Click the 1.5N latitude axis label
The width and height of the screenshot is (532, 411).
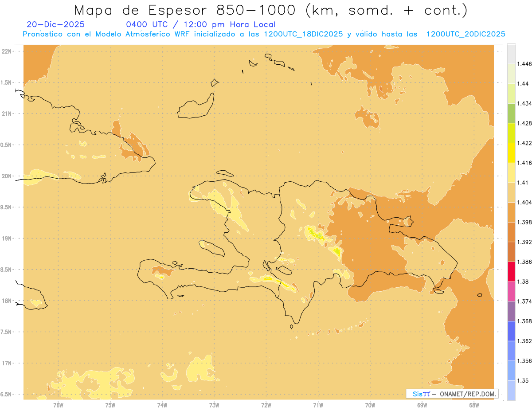pos(6,82)
